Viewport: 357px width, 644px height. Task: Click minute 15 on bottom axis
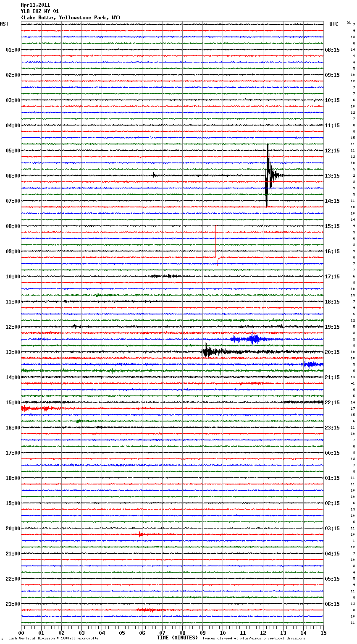point(323,633)
